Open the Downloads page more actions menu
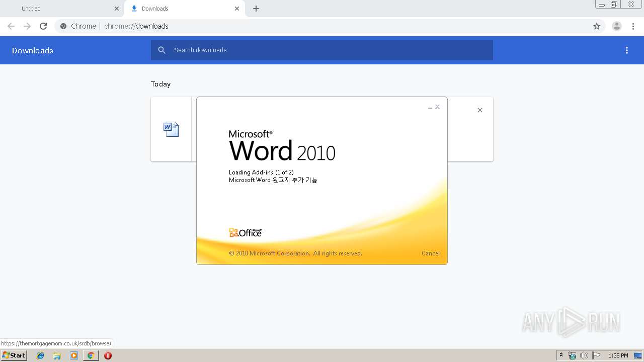The height and width of the screenshot is (362, 644). [x=627, y=50]
